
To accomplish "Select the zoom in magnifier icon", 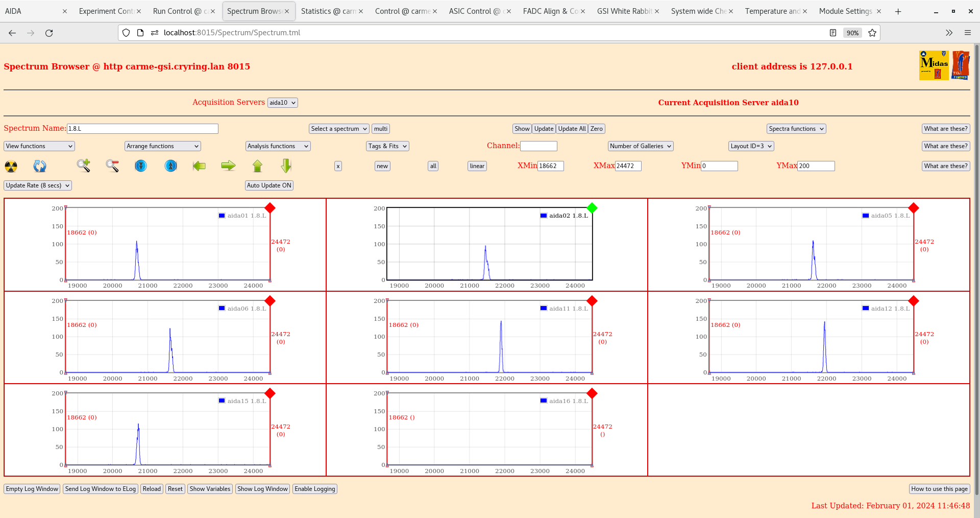I will [x=84, y=166].
